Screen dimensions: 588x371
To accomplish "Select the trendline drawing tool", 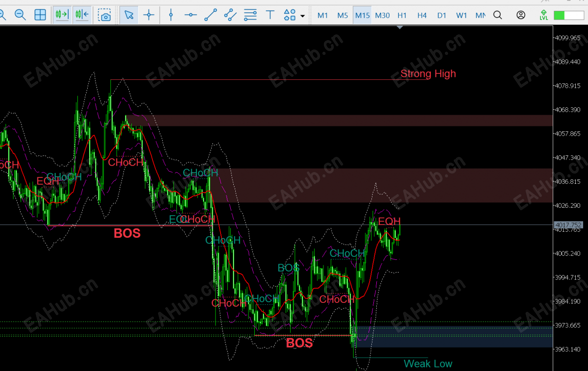I will click(211, 15).
